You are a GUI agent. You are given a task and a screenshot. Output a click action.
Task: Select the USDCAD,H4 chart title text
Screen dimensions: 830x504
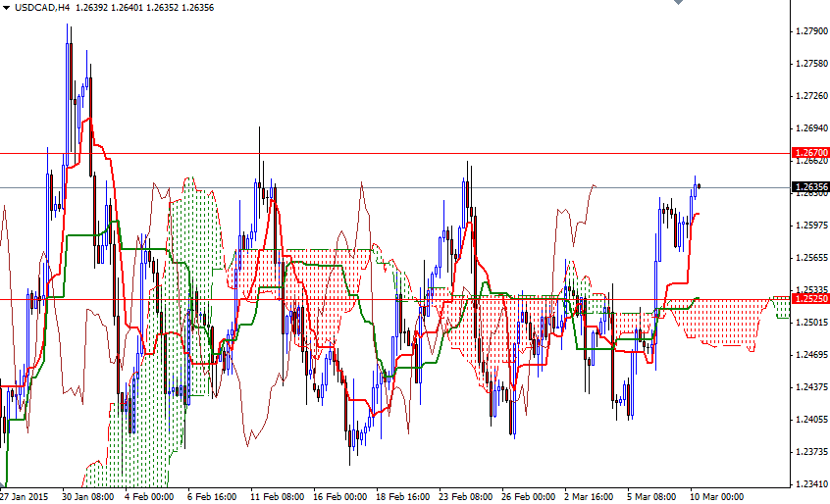tap(42, 8)
